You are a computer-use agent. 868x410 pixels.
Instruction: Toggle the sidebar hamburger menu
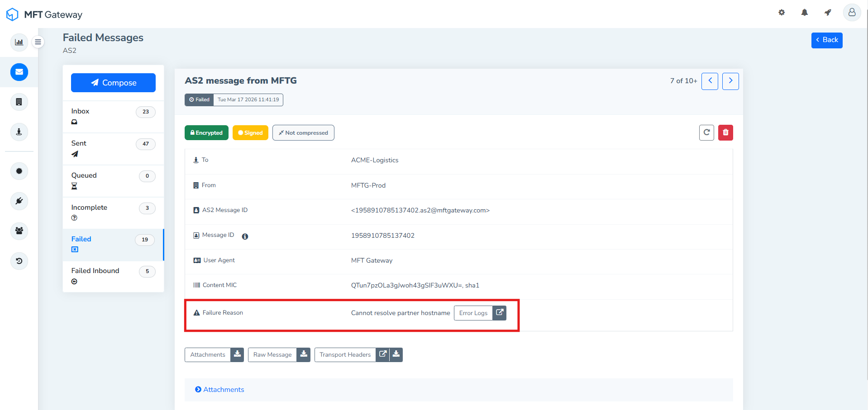point(38,42)
